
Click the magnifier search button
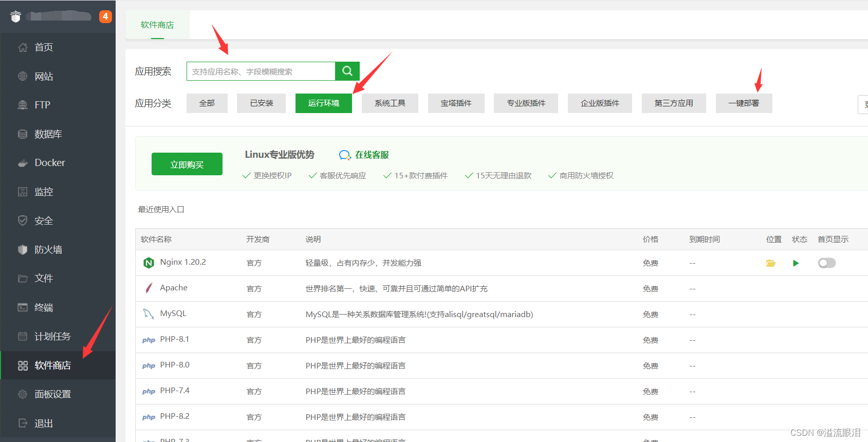tap(347, 71)
